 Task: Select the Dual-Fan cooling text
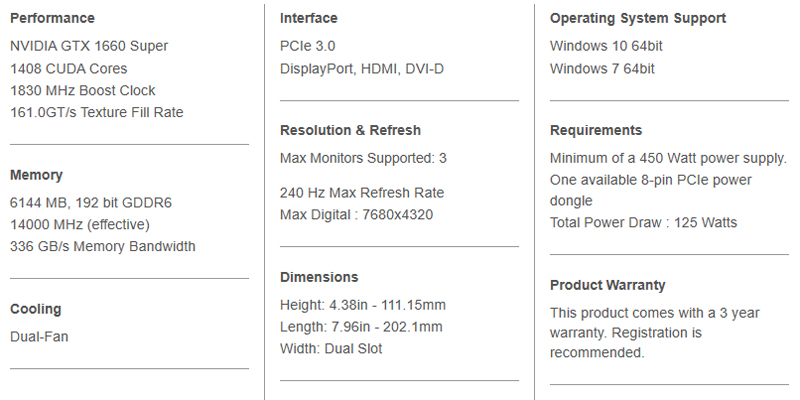39,337
